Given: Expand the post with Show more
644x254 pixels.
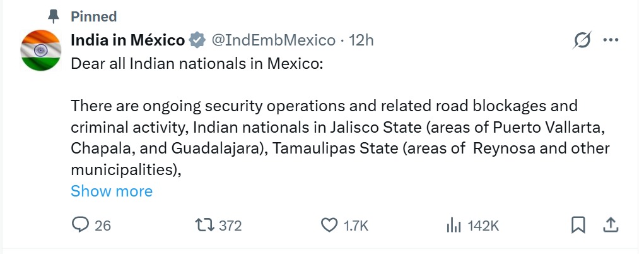Looking at the screenshot, I should click(x=112, y=191).
